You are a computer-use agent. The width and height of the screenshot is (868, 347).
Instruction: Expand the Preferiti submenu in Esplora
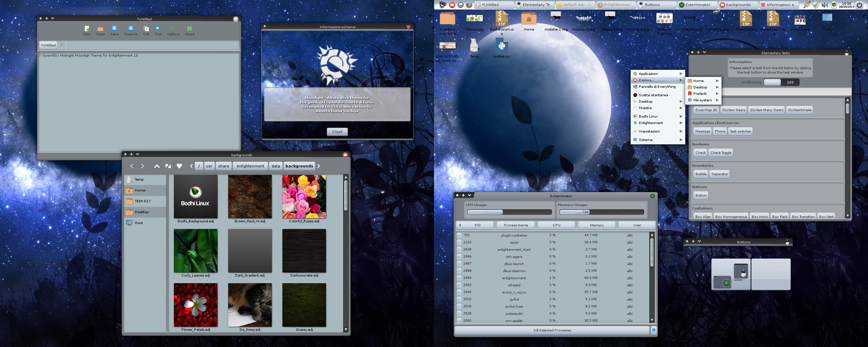pos(703,94)
